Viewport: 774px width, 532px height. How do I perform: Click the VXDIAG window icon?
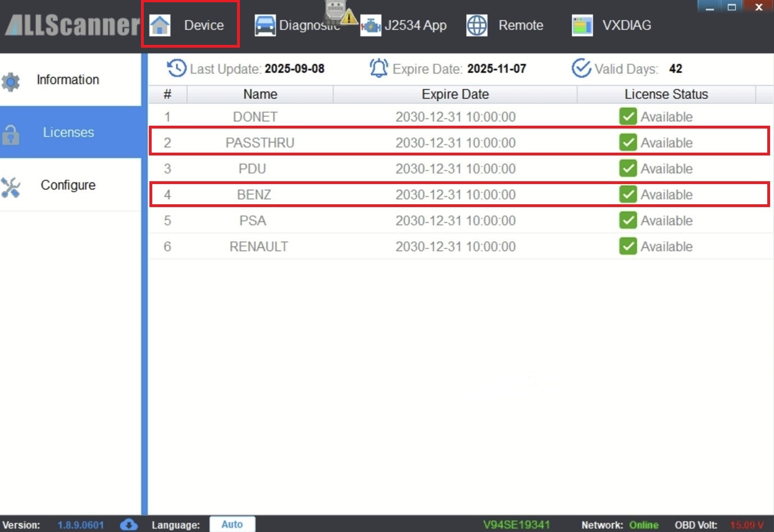point(582,25)
